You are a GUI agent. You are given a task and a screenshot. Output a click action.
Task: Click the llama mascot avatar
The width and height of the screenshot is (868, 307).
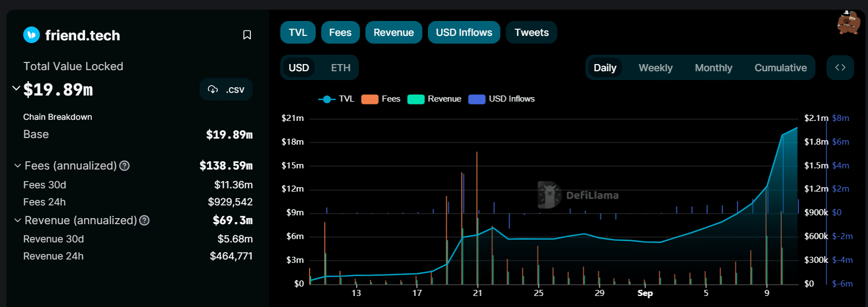coord(848,23)
